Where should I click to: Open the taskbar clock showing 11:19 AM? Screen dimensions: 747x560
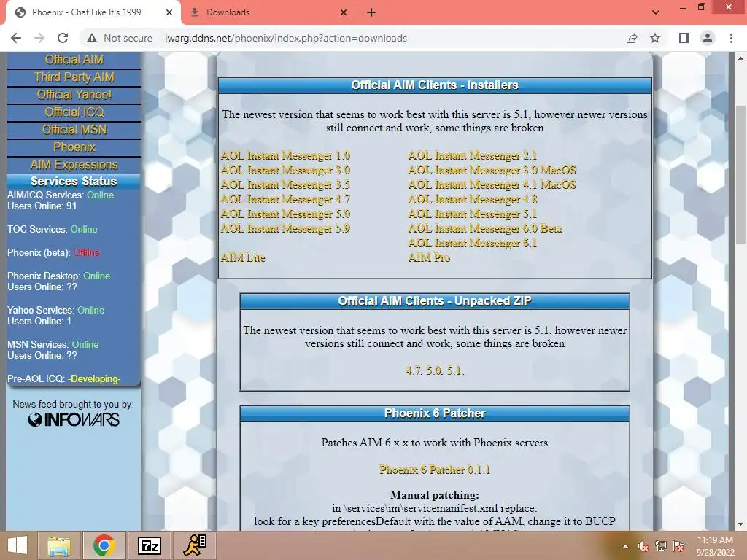coord(715,546)
